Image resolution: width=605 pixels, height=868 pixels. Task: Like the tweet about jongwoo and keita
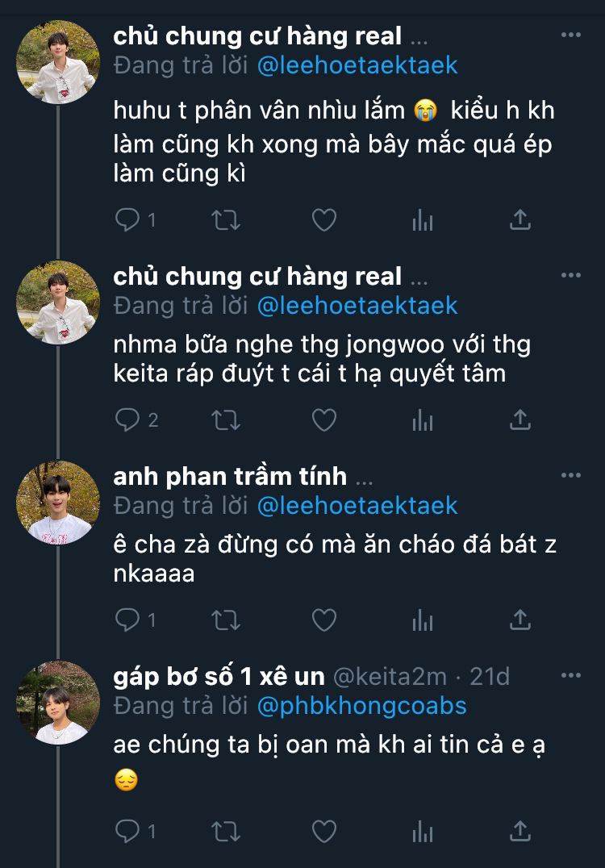[324, 420]
